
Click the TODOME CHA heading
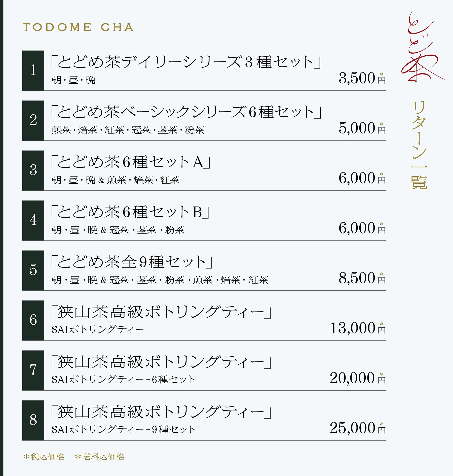[78, 27]
